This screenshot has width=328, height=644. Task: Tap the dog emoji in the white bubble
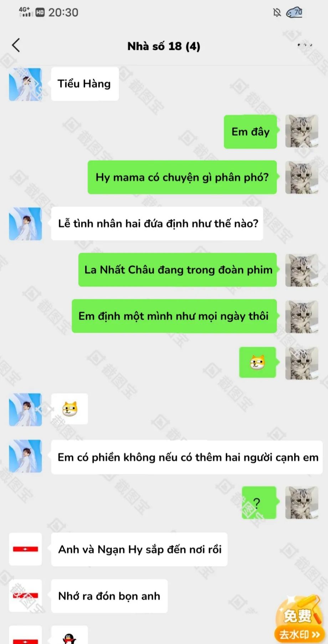70,409
